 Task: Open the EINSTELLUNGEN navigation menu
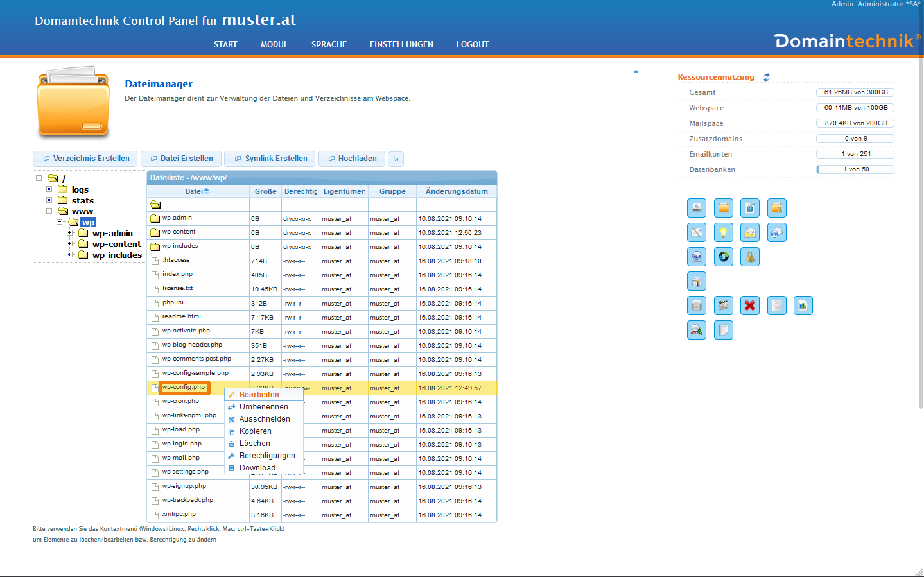click(401, 44)
